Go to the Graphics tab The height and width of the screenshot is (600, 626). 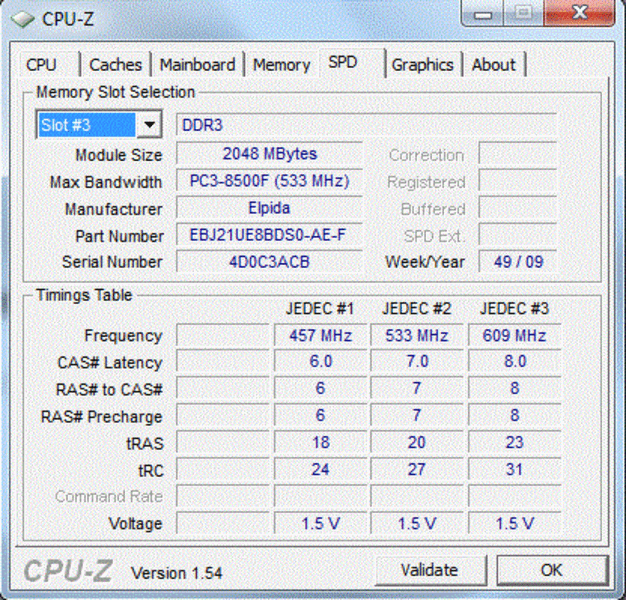click(x=422, y=65)
